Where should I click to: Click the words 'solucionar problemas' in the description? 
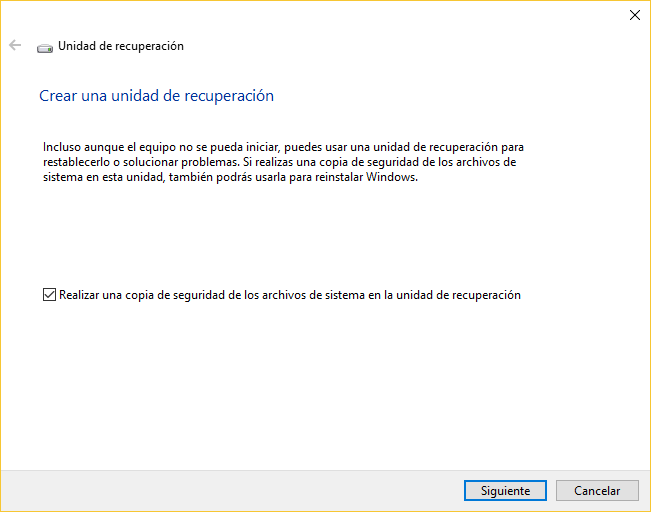click(x=178, y=162)
